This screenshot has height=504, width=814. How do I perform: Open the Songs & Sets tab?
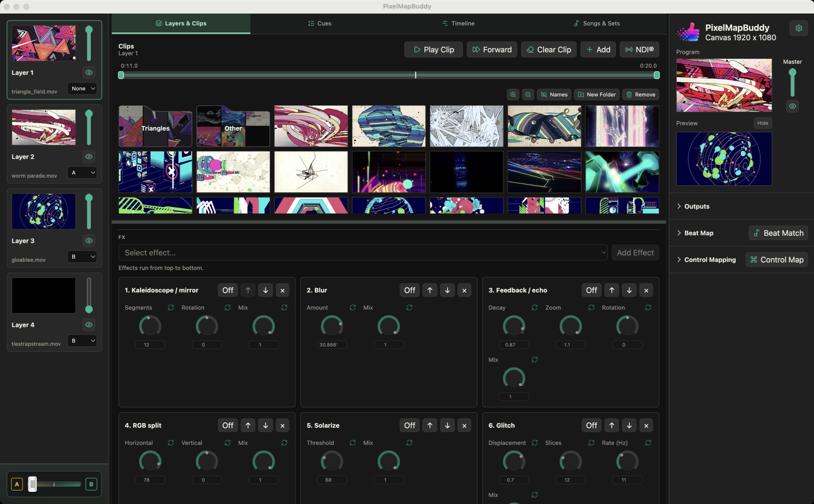click(x=597, y=23)
